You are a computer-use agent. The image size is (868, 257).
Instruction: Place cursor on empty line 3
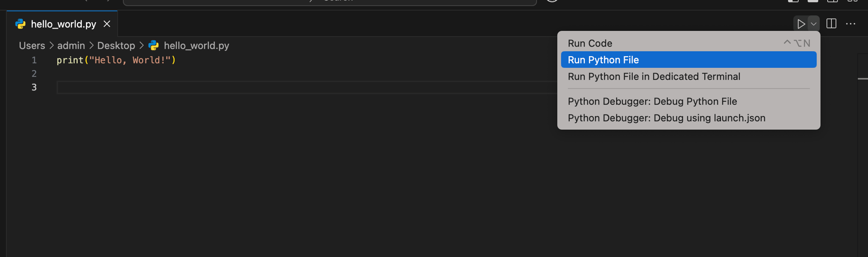point(307,87)
